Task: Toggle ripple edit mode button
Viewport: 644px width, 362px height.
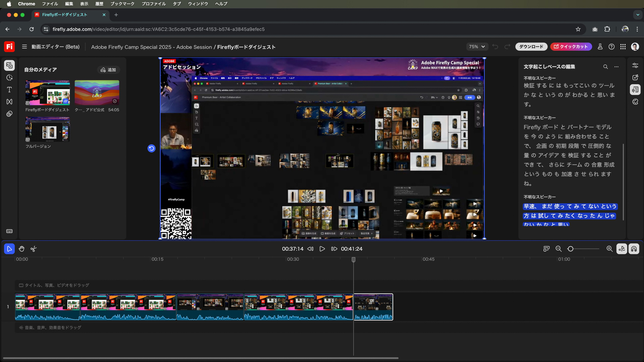Action: (622, 249)
